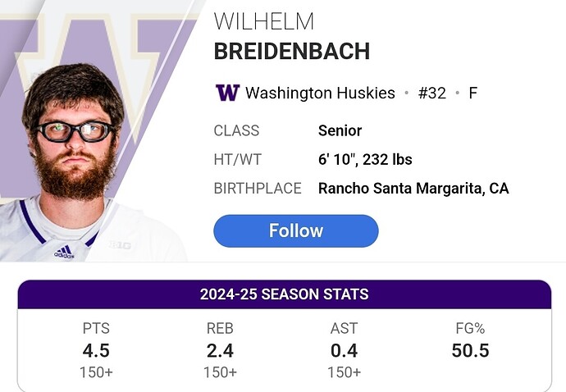Select the 2024-25 Season Stats header

pos(285,294)
